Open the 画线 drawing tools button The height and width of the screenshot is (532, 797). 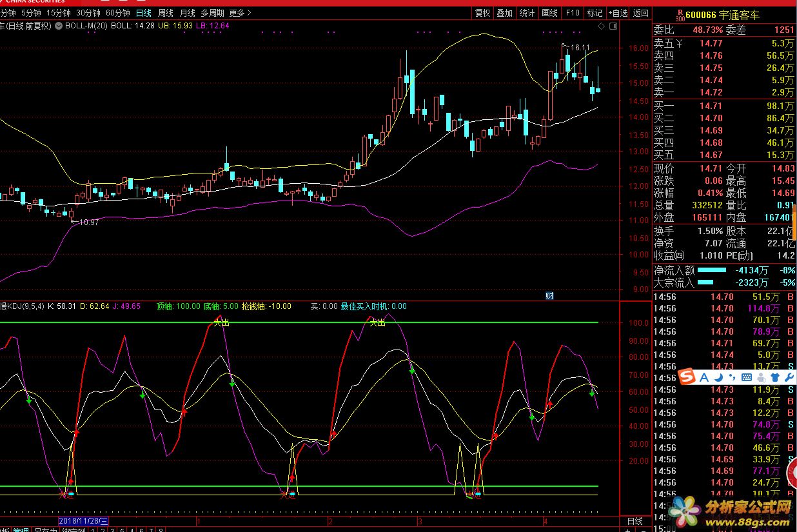549,13
